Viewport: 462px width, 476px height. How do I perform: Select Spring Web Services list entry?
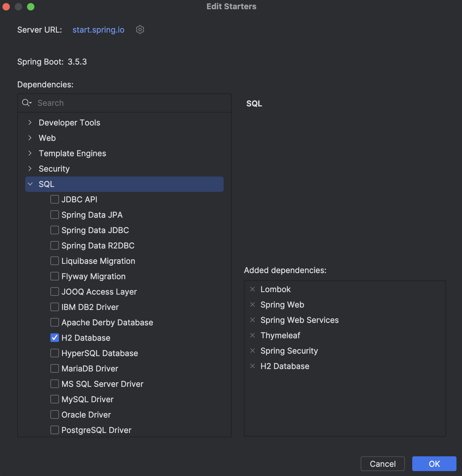click(300, 320)
